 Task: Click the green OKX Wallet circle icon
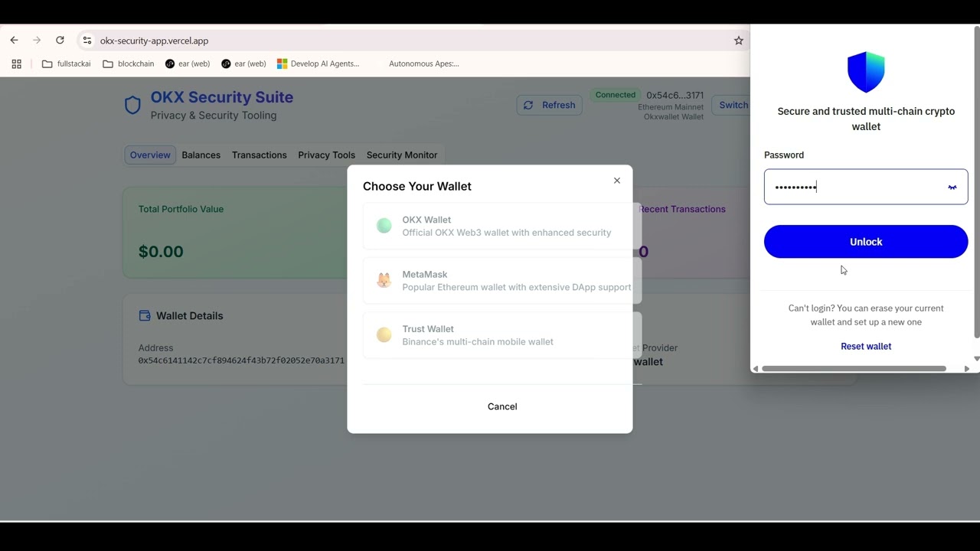(384, 226)
